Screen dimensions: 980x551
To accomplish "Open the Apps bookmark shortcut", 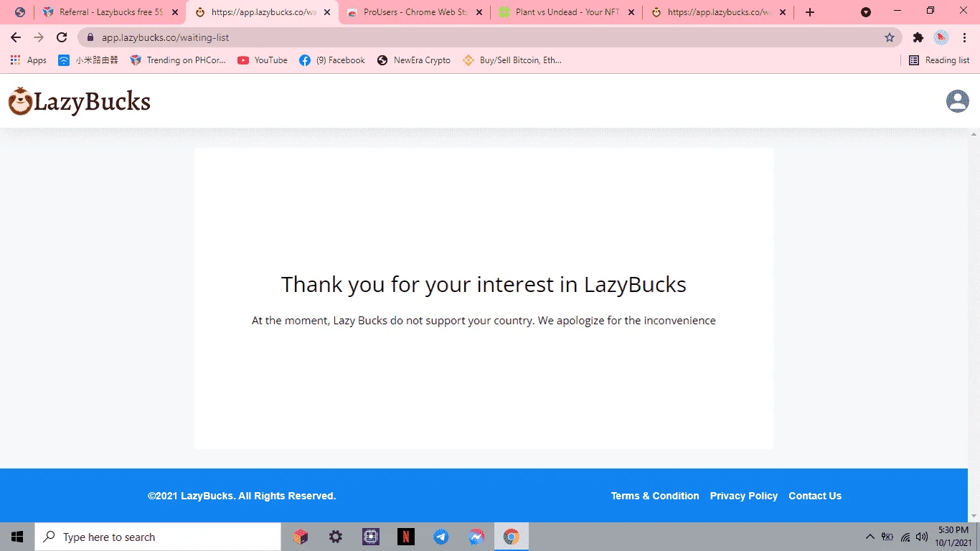I will coord(29,60).
